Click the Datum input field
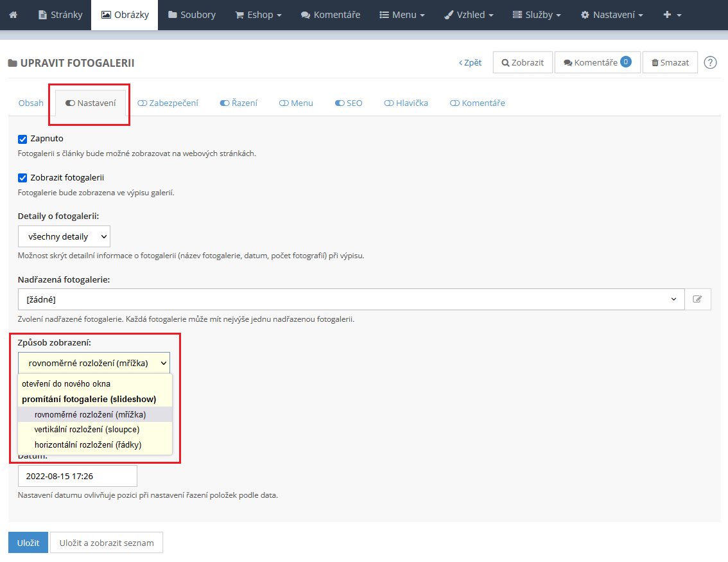Image resolution: width=728 pixels, height=562 pixels. (77, 476)
